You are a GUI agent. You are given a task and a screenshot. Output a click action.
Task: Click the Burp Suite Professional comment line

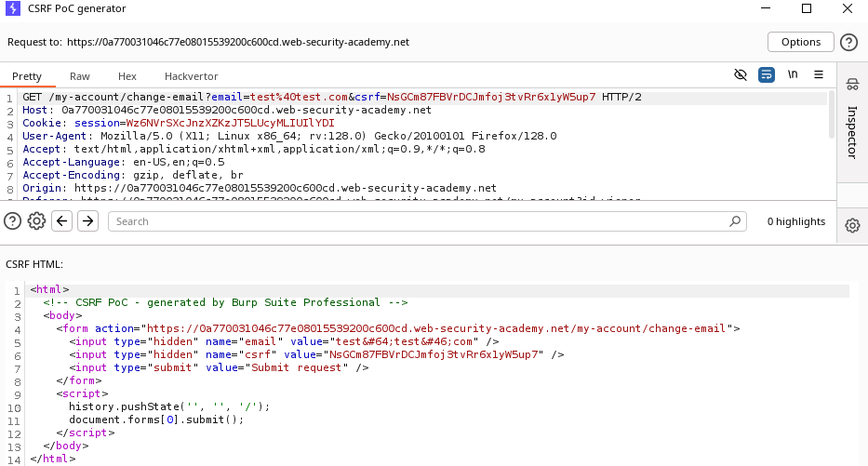(x=225, y=302)
